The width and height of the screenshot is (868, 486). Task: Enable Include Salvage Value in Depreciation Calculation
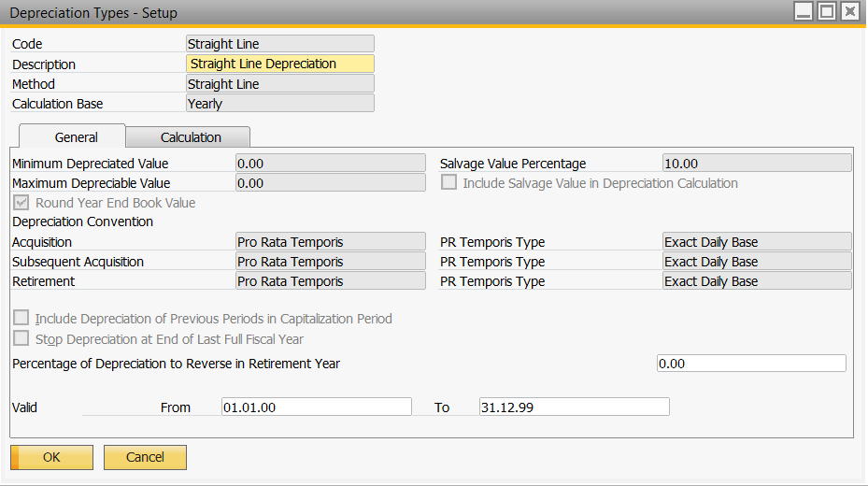coord(448,183)
